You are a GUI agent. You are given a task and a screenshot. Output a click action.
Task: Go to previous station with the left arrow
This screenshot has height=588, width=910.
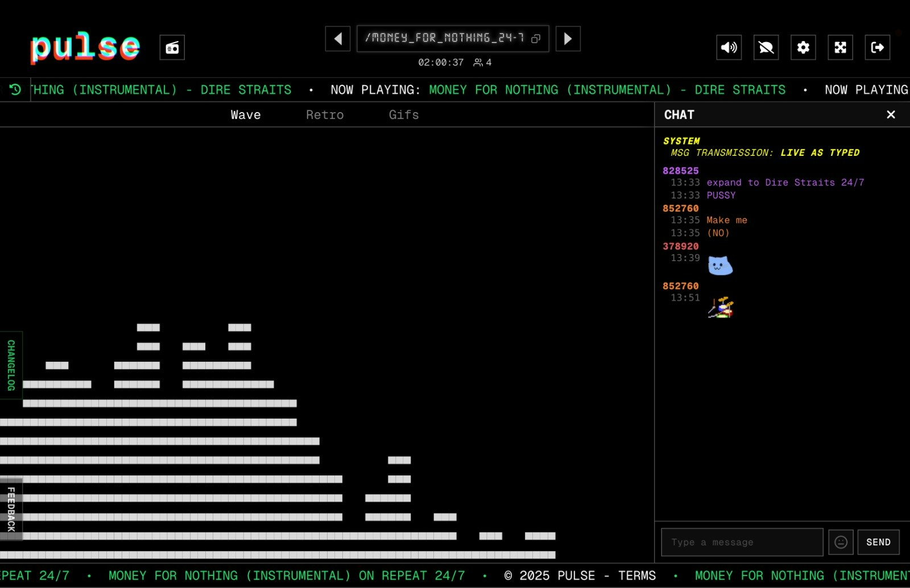pyautogui.click(x=337, y=39)
